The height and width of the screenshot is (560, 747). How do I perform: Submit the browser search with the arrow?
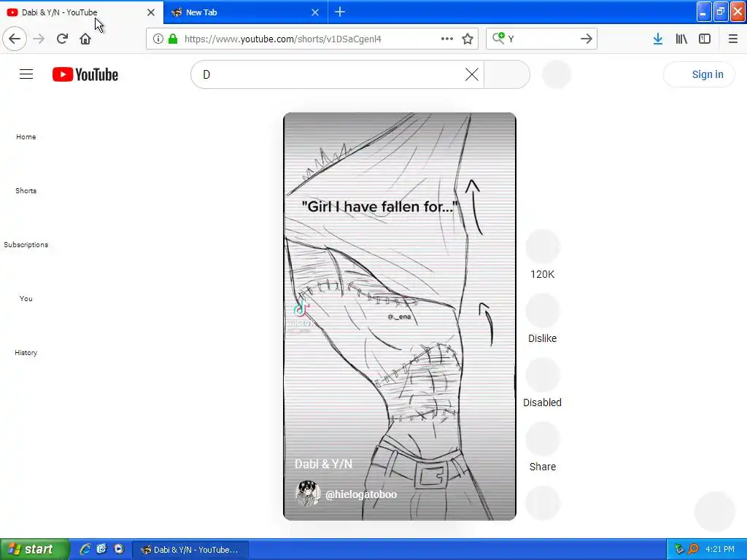[586, 39]
